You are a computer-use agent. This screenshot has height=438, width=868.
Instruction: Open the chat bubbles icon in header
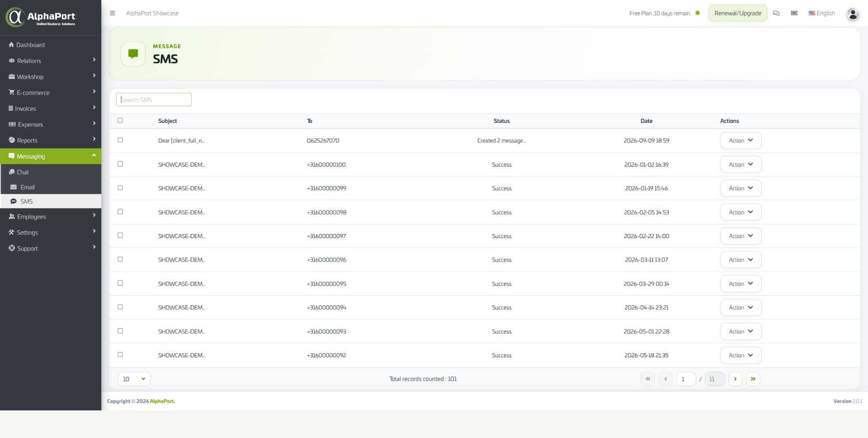776,13
